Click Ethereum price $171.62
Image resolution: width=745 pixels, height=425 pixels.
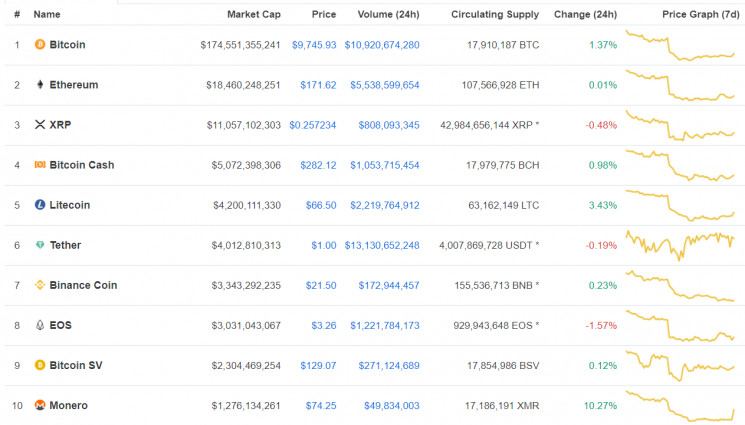pos(318,85)
